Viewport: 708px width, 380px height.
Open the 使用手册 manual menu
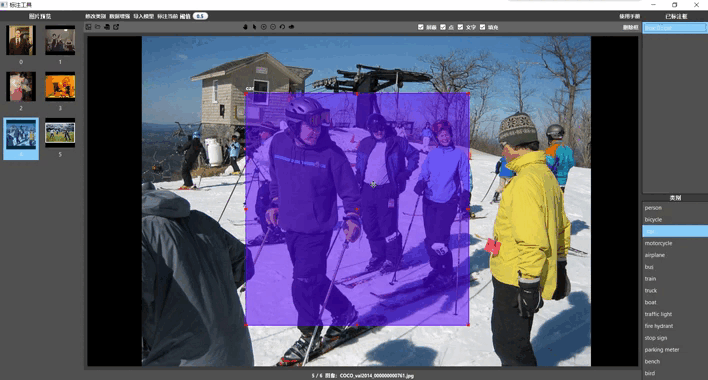point(629,16)
